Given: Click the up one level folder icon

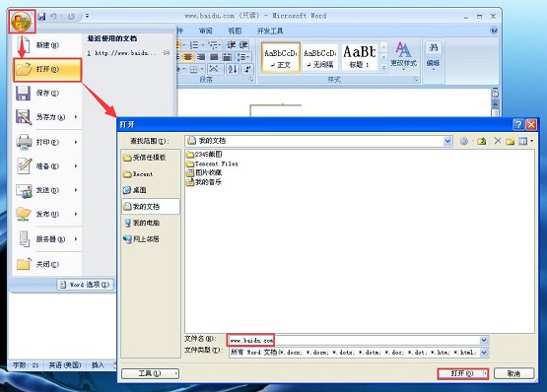Looking at the screenshot, I should (482, 141).
